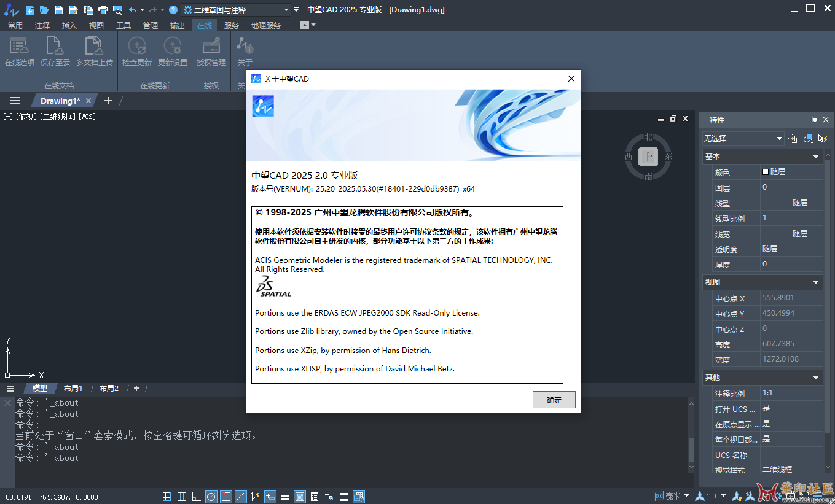
Task: Toggle object snap square icon in status bar
Action: [x=226, y=497]
